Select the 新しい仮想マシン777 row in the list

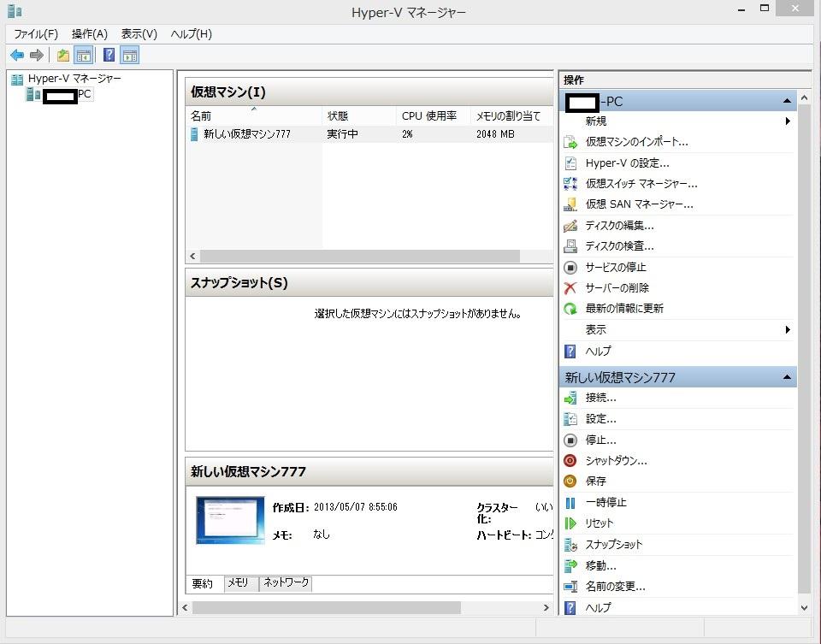(369, 134)
